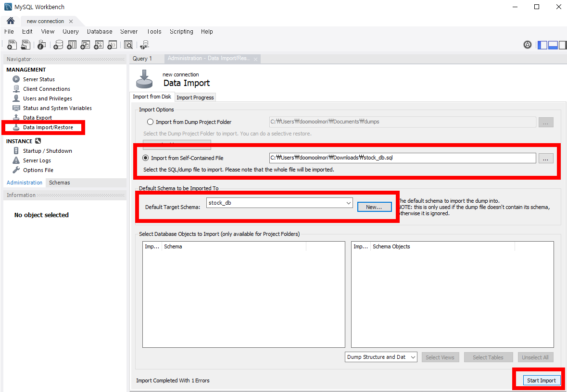
Task: Browse for the dump project folder
Action: pos(546,122)
